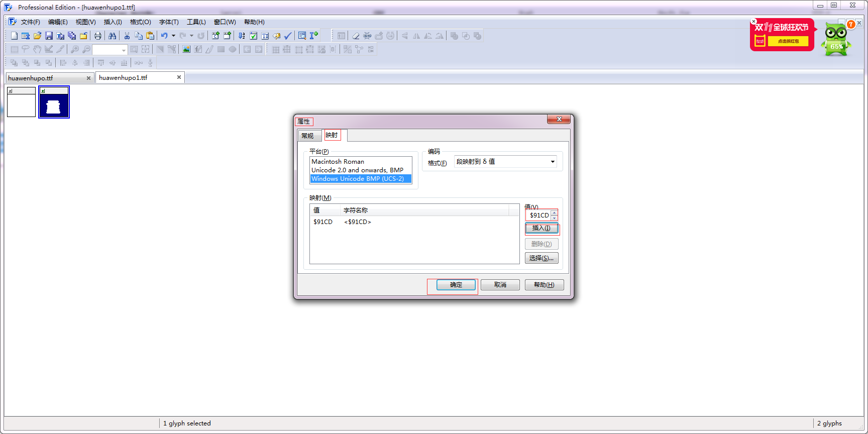Viewport: 868px width, 434px height.
Task: Select the ruler measure tool icon
Action: pos(49,49)
